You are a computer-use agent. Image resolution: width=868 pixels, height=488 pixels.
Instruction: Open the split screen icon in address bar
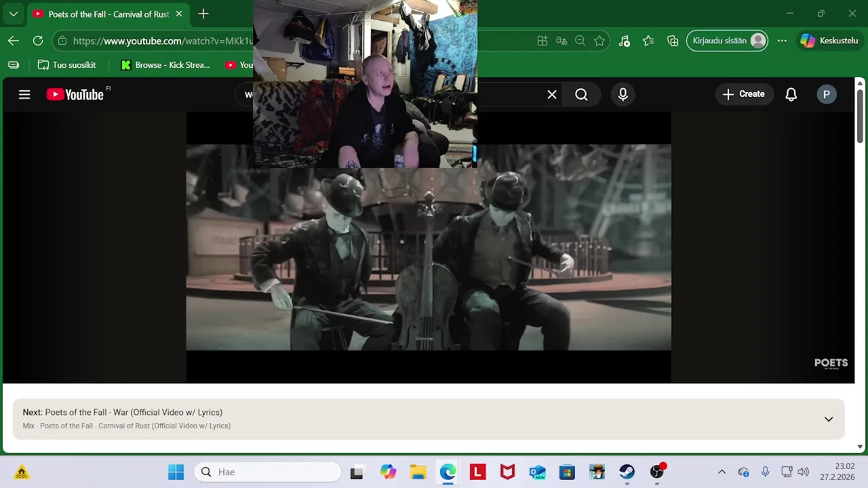click(542, 41)
